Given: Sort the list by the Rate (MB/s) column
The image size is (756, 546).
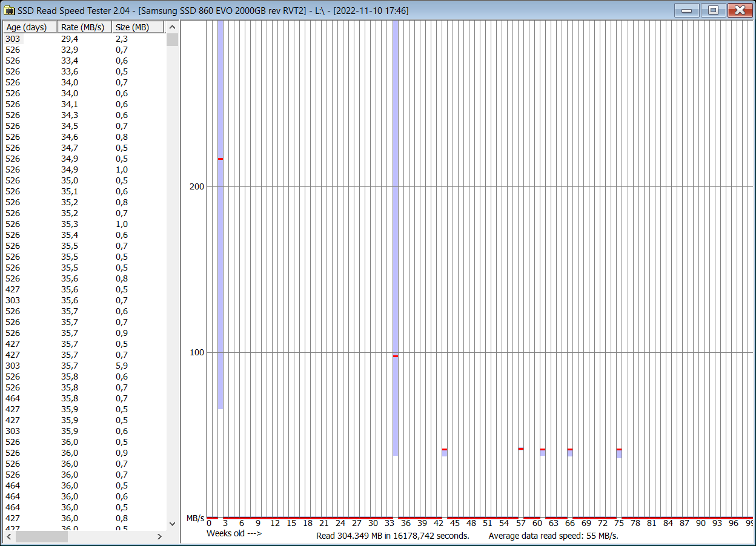Looking at the screenshot, I should [x=82, y=27].
